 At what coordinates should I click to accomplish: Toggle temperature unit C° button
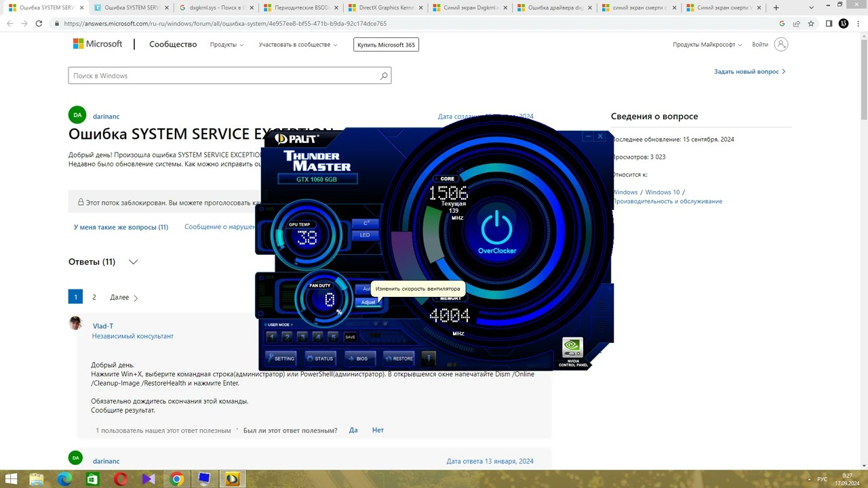tap(366, 223)
